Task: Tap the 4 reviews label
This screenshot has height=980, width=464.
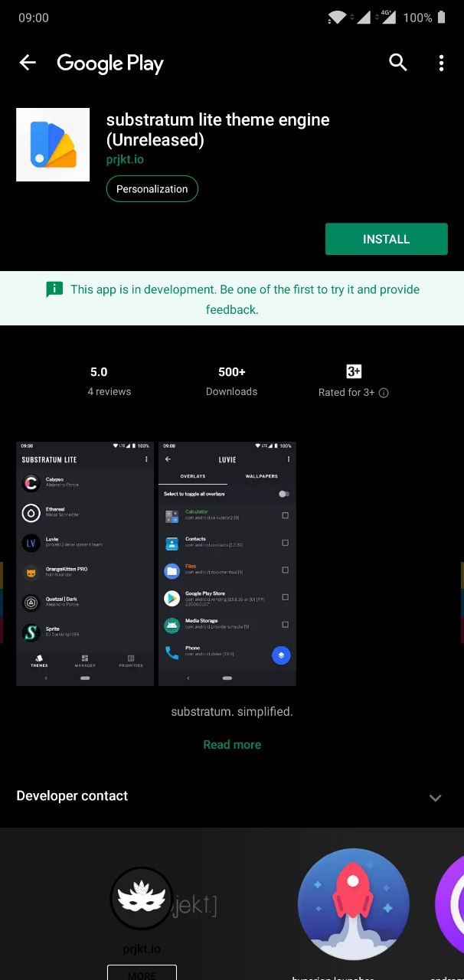Action: tap(109, 391)
